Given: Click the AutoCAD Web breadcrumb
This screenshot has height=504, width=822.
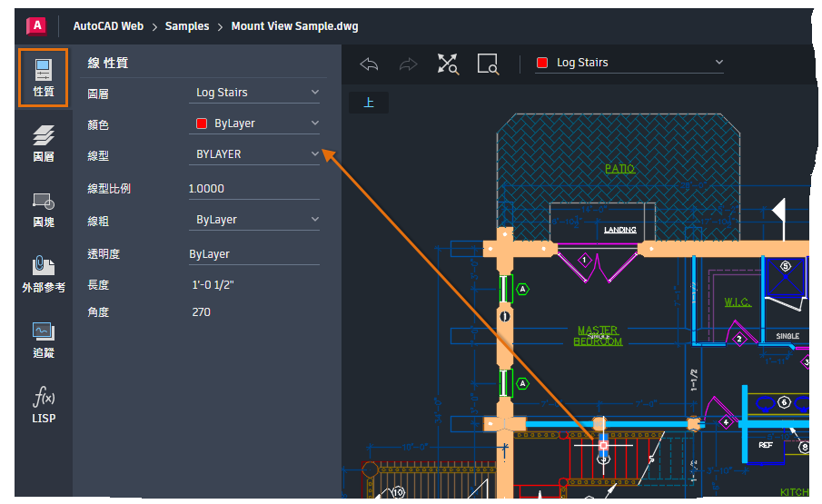Looking at the screenshot, I should click(x=108, y=26).
